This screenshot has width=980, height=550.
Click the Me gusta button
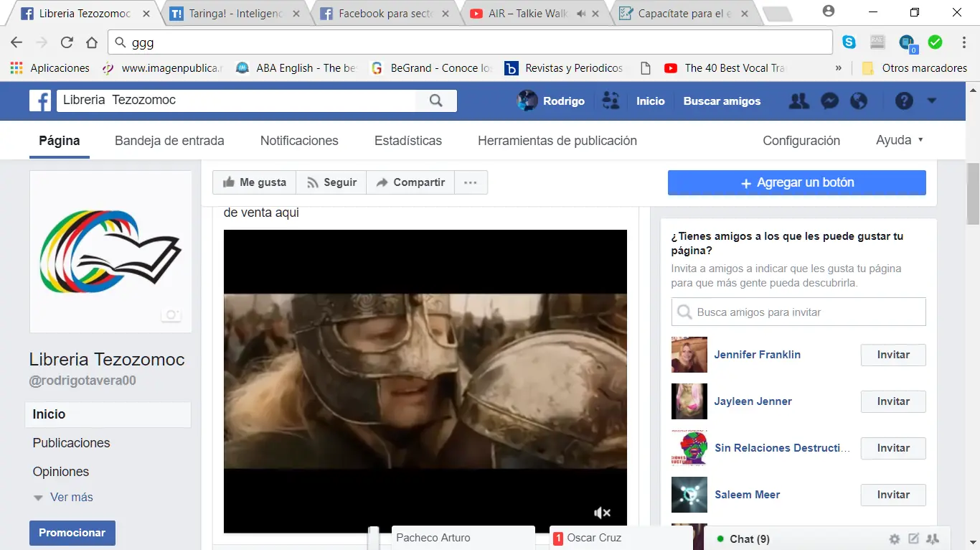pos(255,182)
